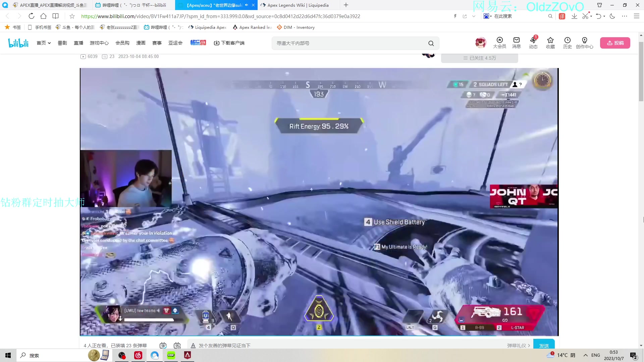Open 消息 messages icon

pyautogui.click(x=516, y=43)
